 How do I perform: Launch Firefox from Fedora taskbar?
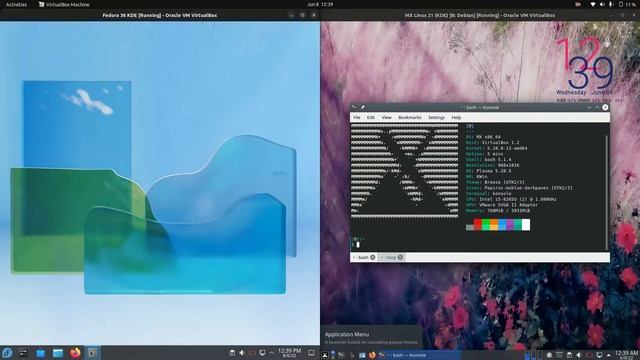click(x=75, y=353)
